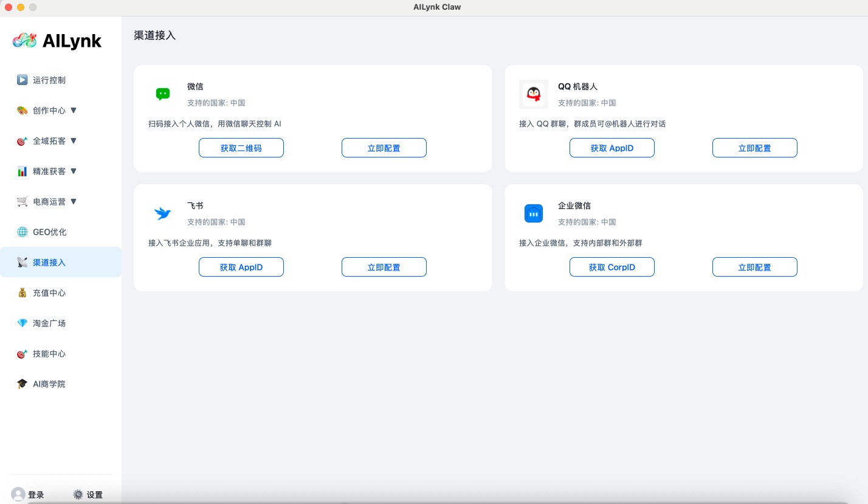Click the 企业微信 blue icon

[x=534, y=213]
